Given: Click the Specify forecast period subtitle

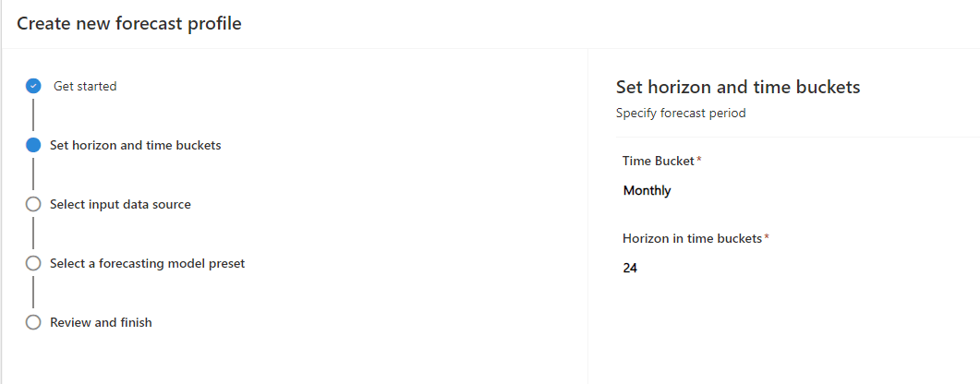Looking at the screenshot, I should 680,114.
